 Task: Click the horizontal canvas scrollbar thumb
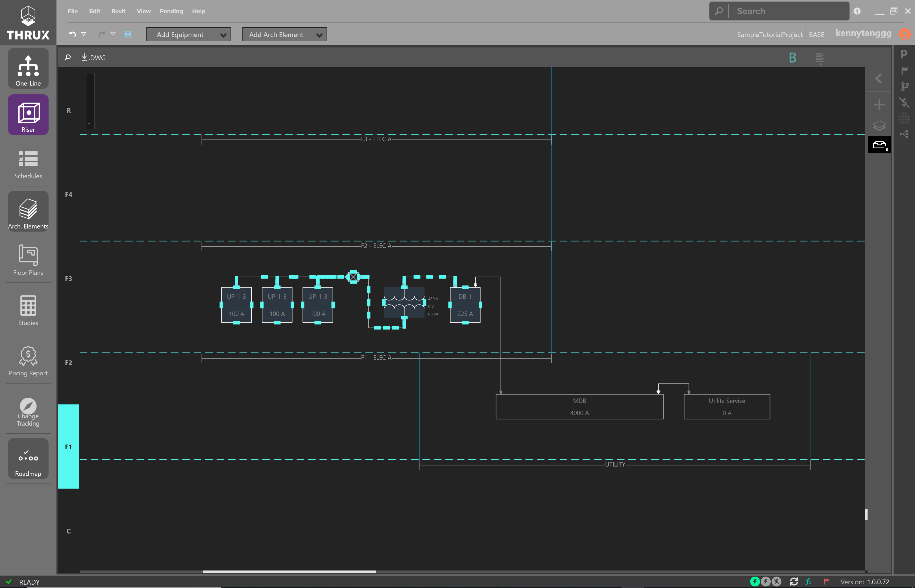tap(289, 572)
